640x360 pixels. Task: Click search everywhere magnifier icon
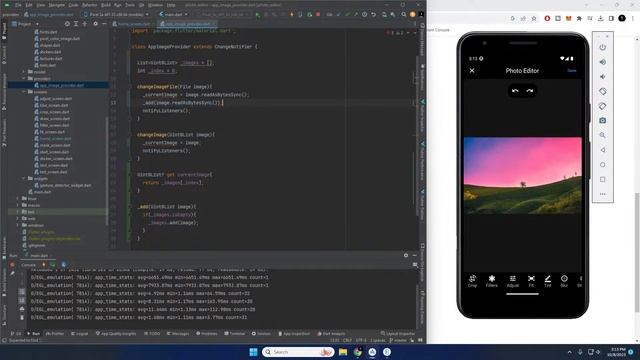coord(403,14)
